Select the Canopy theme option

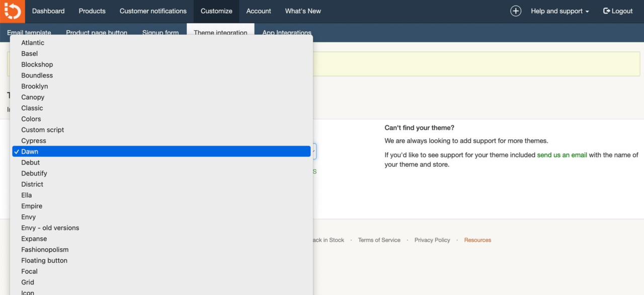162,97
